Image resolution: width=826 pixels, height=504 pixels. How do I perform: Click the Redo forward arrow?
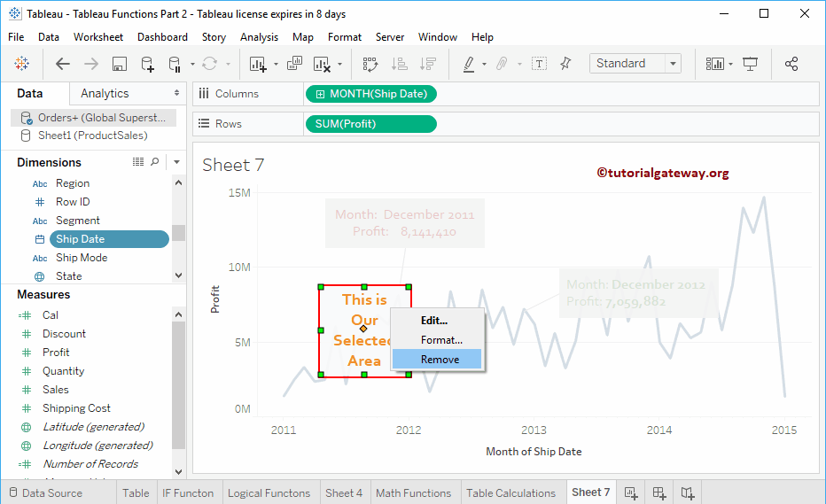91,64
